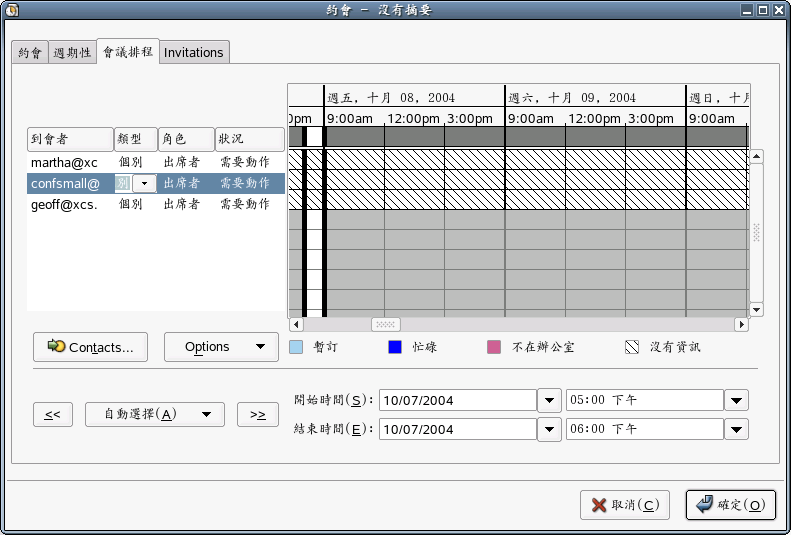Select the 會議排程 tab
Screen dimensions: 791x535
[x=128, y=51]
